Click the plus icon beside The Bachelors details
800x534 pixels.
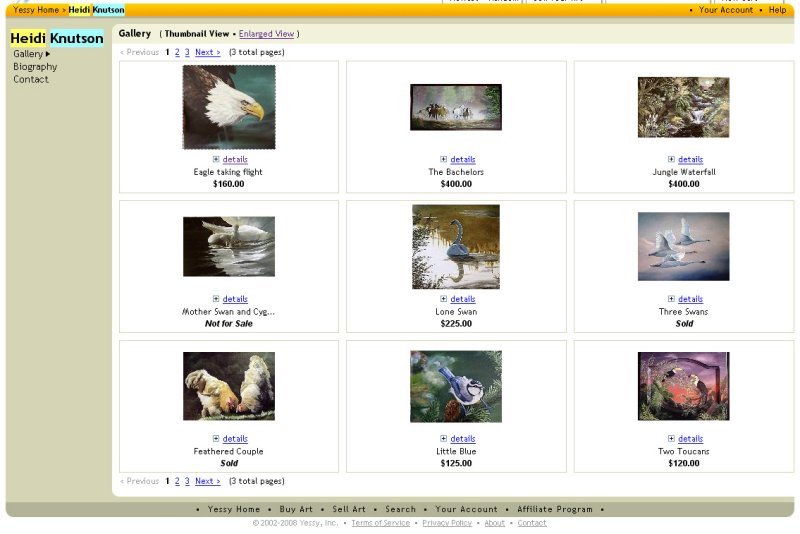pos(443,159)
